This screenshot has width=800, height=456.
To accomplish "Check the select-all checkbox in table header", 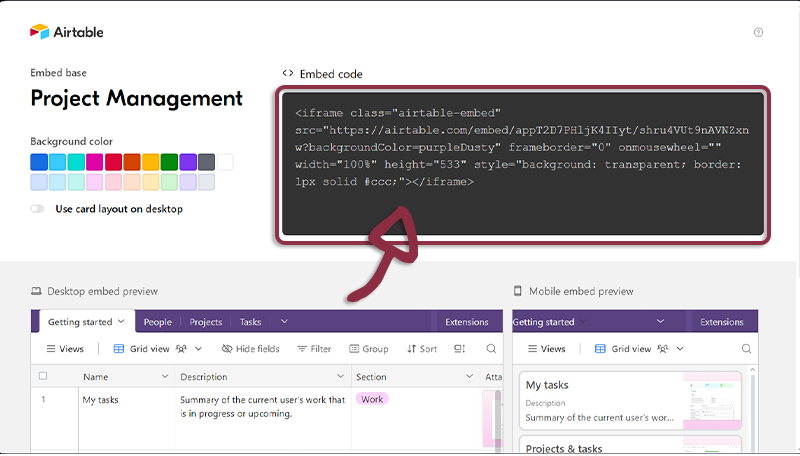I will click(43, 376).
